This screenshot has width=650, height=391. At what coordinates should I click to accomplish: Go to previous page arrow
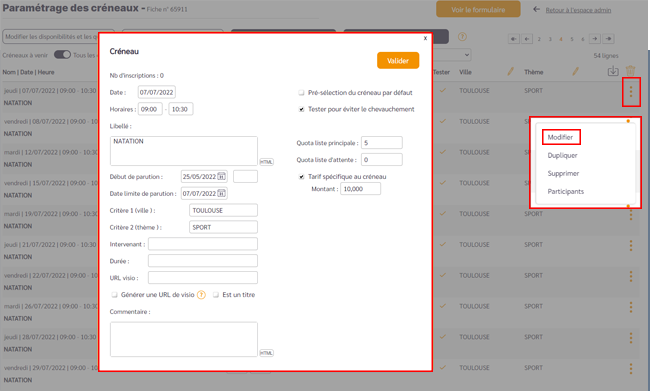click(x=527, y=39)
